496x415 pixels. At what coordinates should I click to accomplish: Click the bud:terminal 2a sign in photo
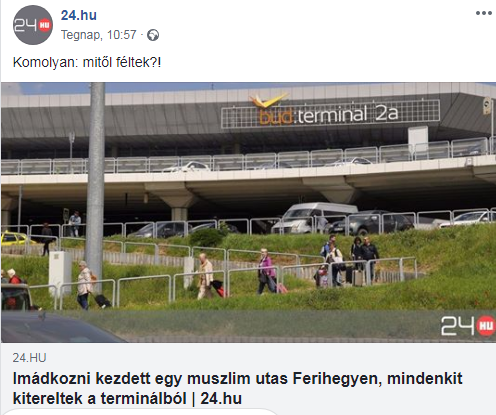point(330,114)
